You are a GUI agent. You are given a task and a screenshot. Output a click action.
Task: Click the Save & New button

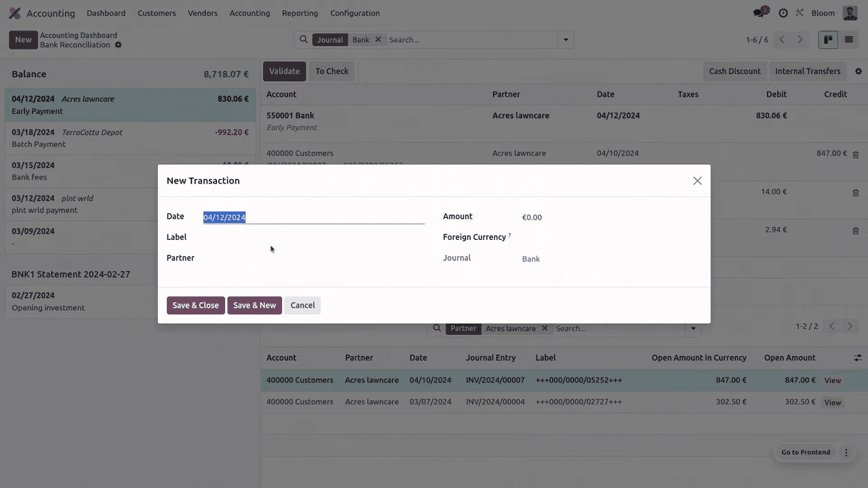pyautogui.click(x=254, y=305)
